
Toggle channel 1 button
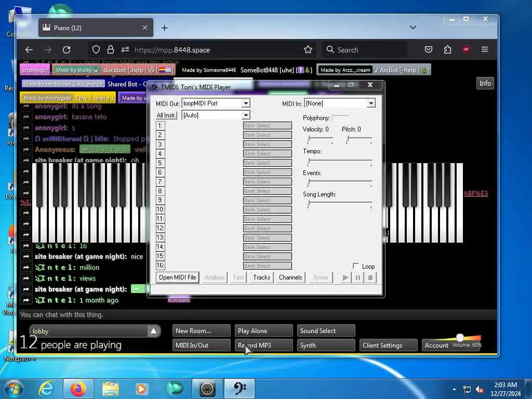pos(160,126)
